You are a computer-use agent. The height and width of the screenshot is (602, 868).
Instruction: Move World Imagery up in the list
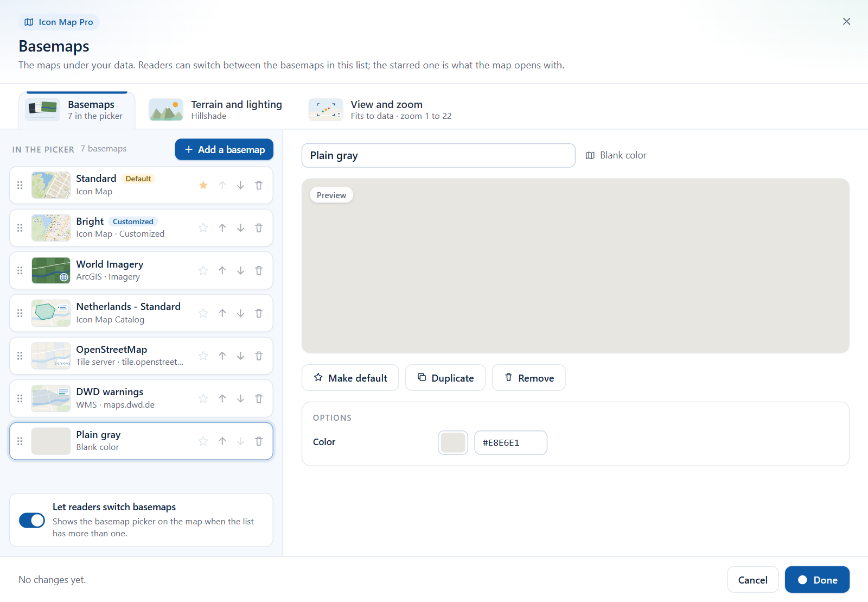point(222,270)
